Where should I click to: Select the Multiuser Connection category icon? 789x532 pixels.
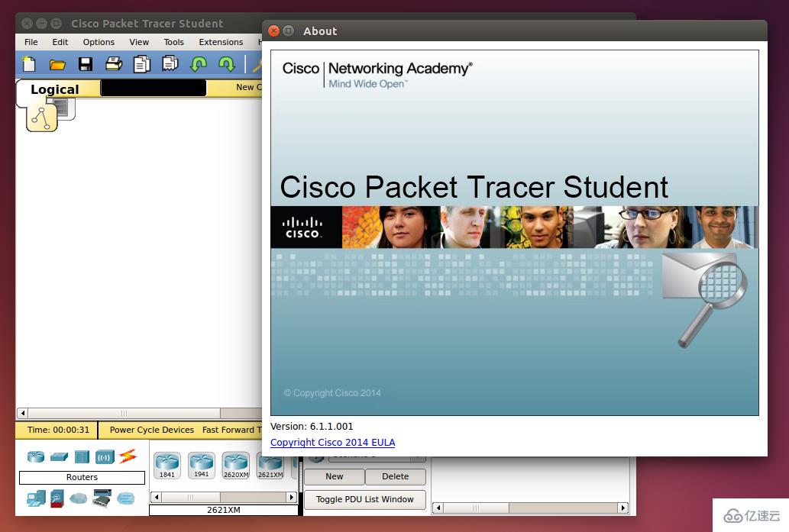[125, 498]
